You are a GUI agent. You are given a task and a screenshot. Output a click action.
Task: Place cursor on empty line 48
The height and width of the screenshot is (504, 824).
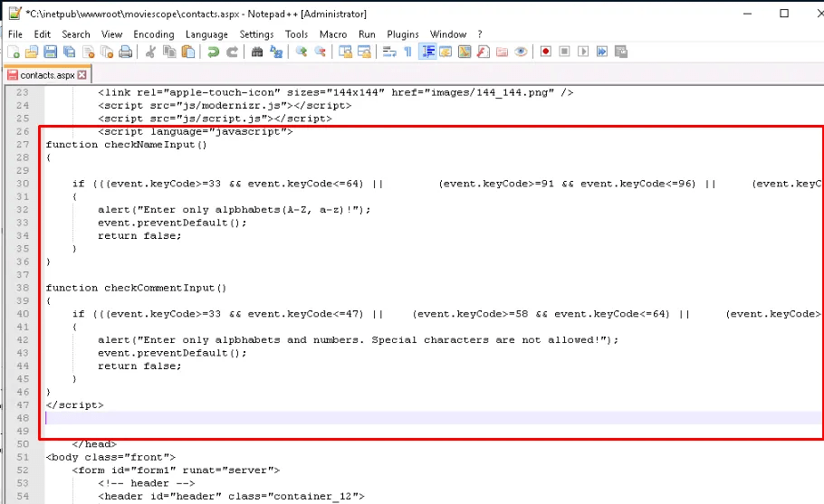[x=272, y=418]
